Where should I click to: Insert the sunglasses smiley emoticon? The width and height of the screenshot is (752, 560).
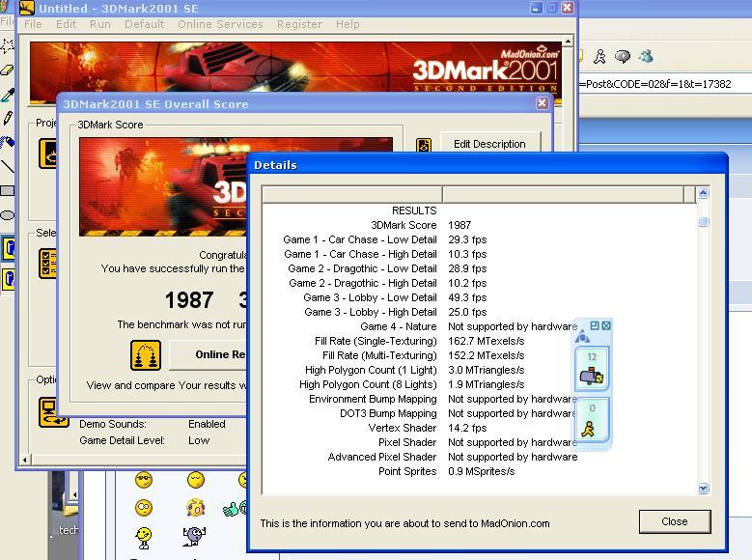[x=144, y=480]
